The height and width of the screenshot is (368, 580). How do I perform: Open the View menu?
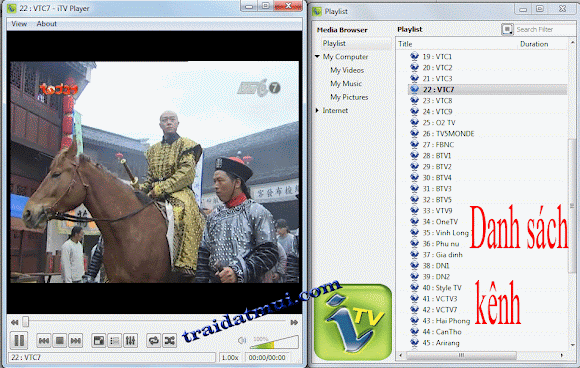click(19, 24)
